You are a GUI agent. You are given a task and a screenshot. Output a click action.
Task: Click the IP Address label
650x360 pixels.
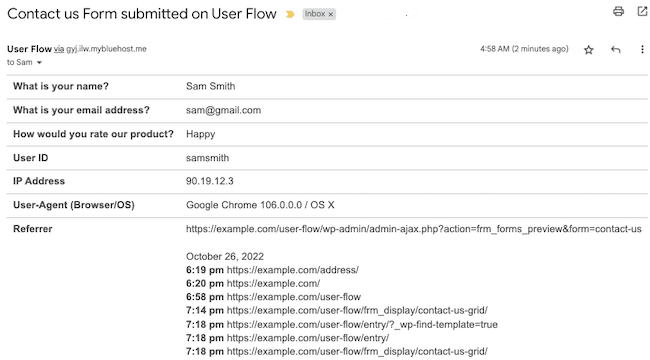tap(39, 181)
